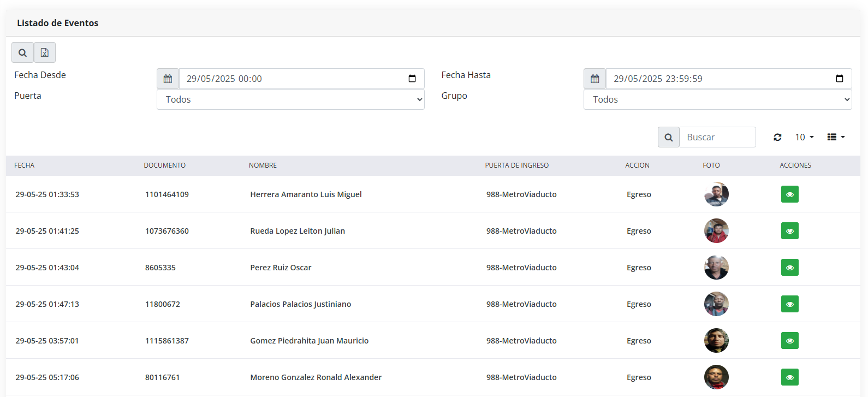Sort by the FECHA column header
The image size is (868, 397).
click(x=25, y=165)
